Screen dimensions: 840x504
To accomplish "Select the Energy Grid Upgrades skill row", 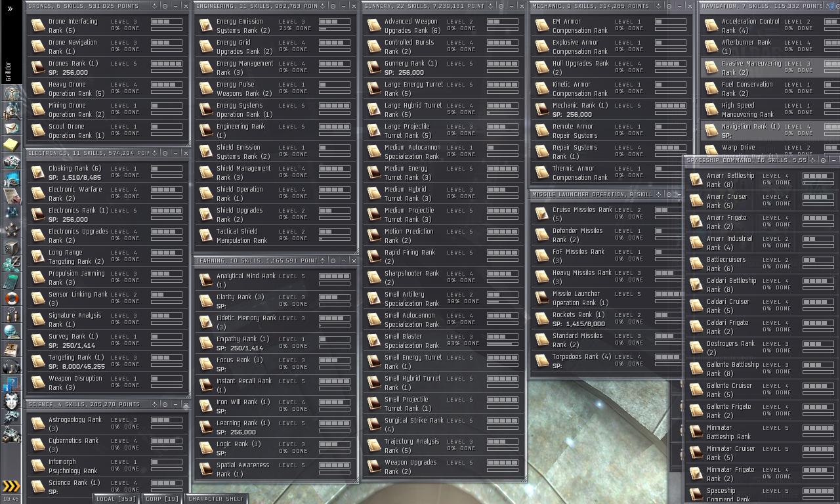I will tap(274, 47).
